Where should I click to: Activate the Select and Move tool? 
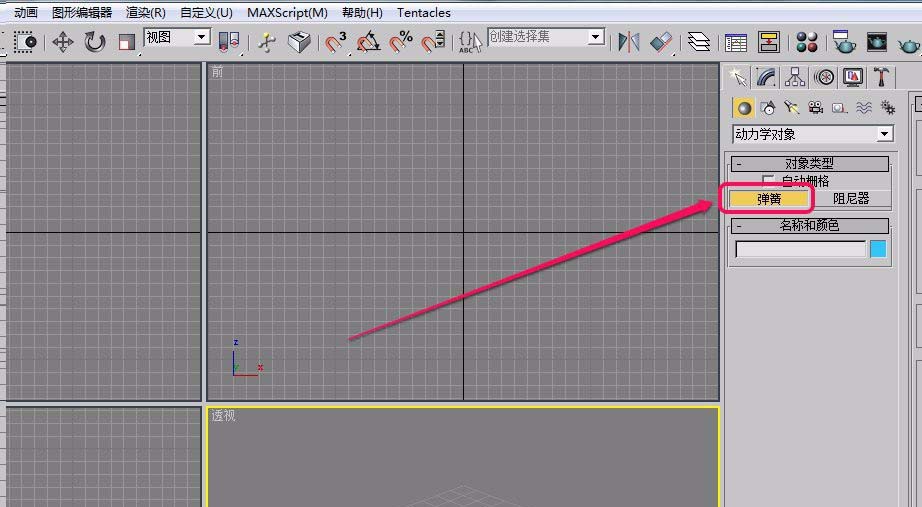click(x=62, y=42)
